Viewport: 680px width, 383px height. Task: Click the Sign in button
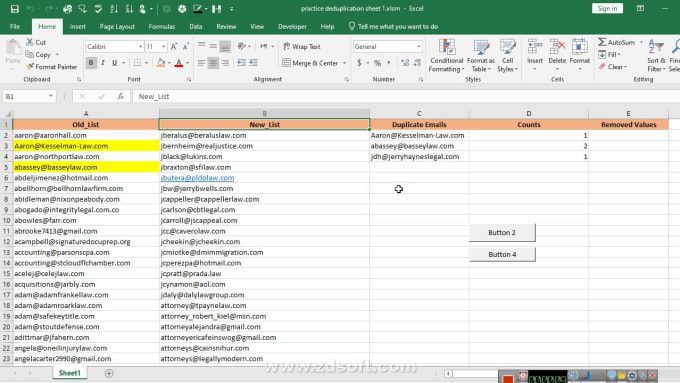pos(607,8)
